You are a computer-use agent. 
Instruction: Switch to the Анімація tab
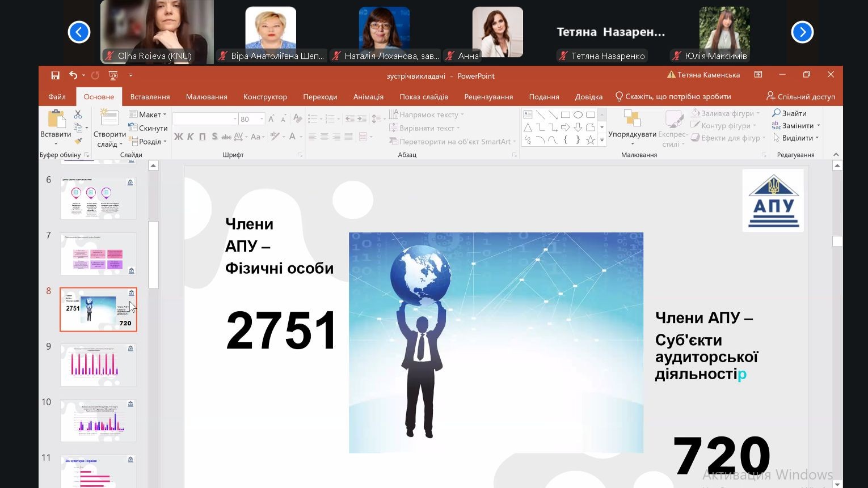tap(368, 97)
